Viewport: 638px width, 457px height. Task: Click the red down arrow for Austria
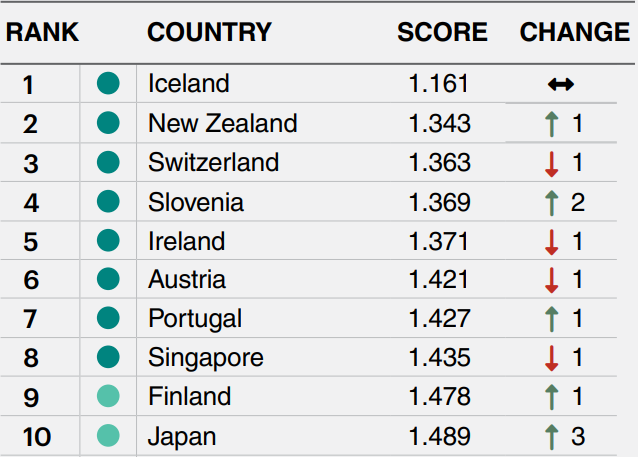(551, 280)
